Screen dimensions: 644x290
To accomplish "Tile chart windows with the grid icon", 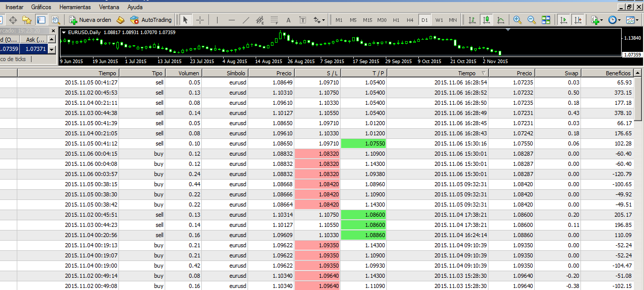I will (546, 20).
